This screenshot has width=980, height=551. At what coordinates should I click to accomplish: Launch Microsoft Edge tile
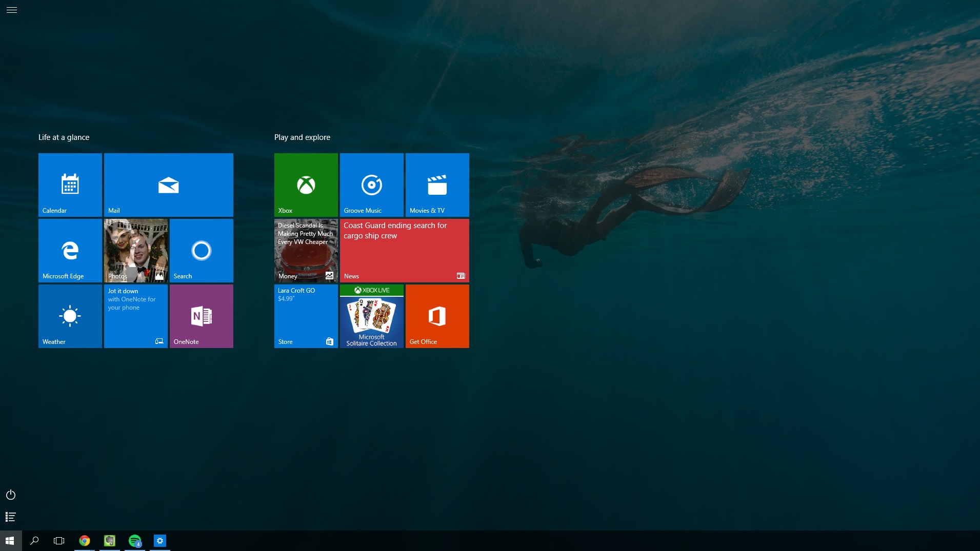click(70, 251)
